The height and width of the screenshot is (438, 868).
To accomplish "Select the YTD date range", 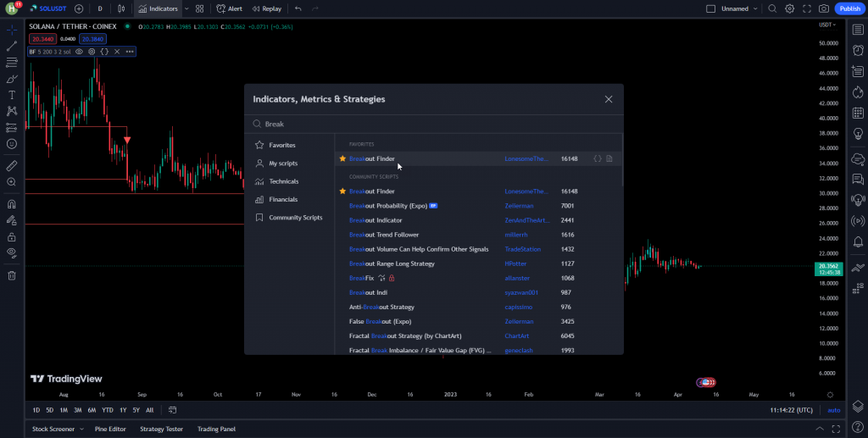I will click(x=108, y=410).
